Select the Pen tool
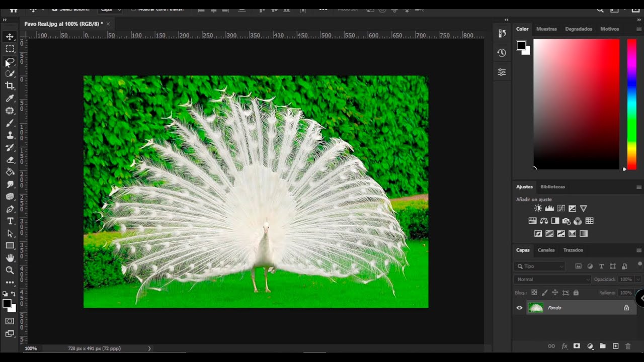The image size is (644, 362). point(10,209)
